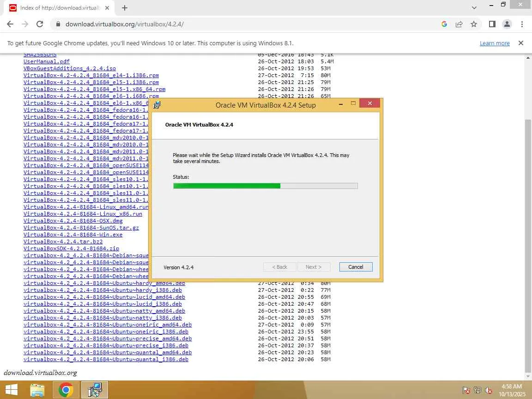Open the Action Center flag tray icon
Viewport: 532px width, 399px height.
coord(466,391)
